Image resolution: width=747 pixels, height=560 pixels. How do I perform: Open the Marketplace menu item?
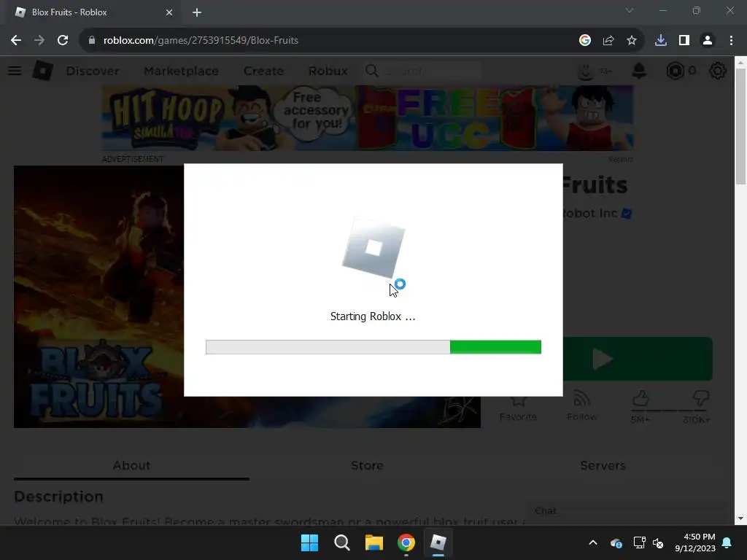point(181,71)
